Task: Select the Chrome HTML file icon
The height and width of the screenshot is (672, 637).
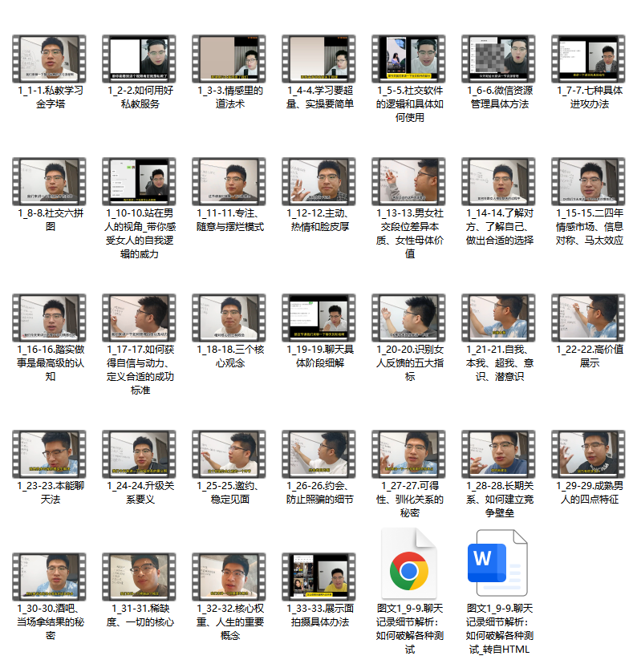Action: pos(408,571)
